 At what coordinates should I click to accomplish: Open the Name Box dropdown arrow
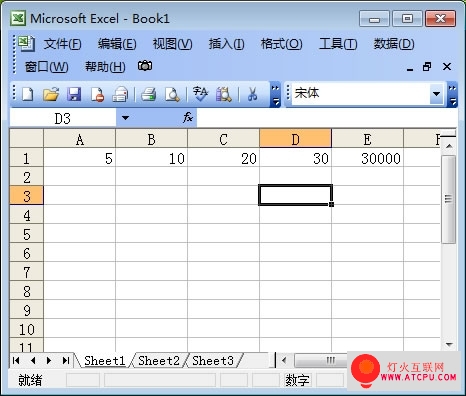click(x=125, y=118)
